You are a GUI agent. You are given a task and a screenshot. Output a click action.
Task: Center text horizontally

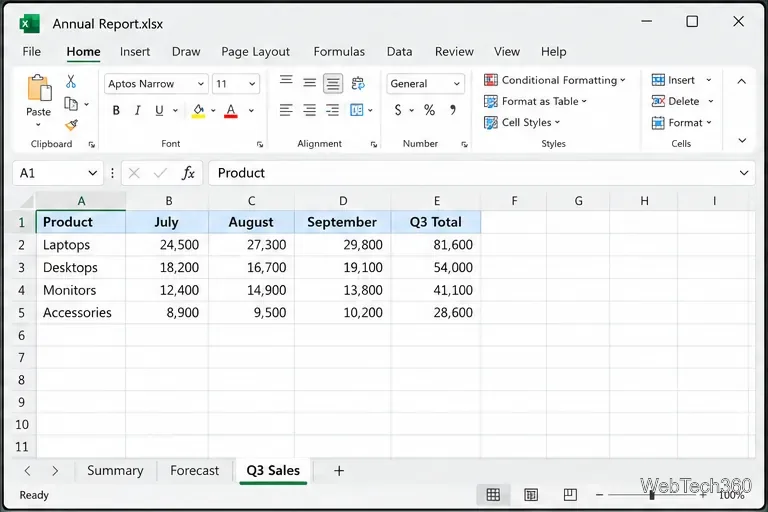pos(310,110)
